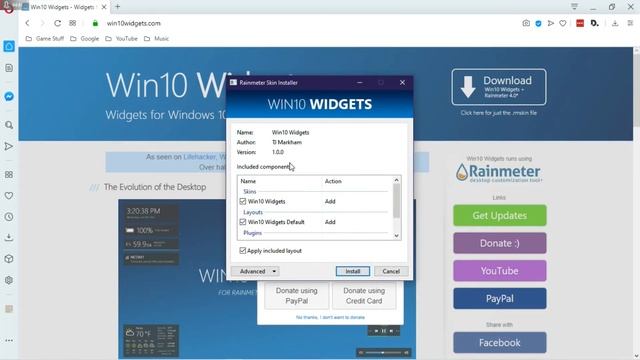Click the purple YouTube link button
This screenshot has height=360, width=640.
[x=500, y=271]
